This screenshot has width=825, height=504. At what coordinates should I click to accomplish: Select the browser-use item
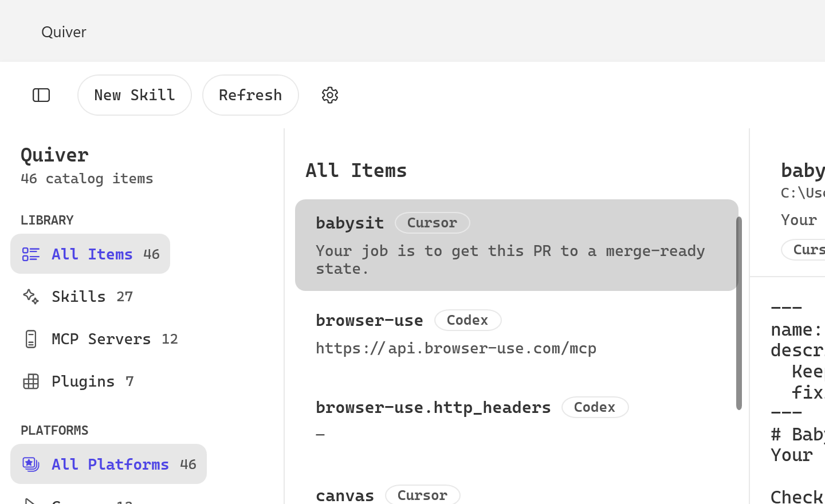[516, 334]
